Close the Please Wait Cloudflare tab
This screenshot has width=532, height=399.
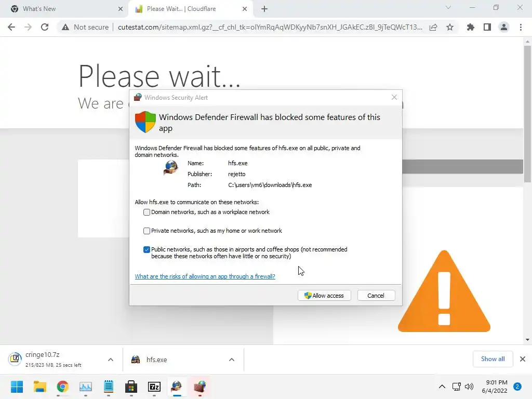245,9
